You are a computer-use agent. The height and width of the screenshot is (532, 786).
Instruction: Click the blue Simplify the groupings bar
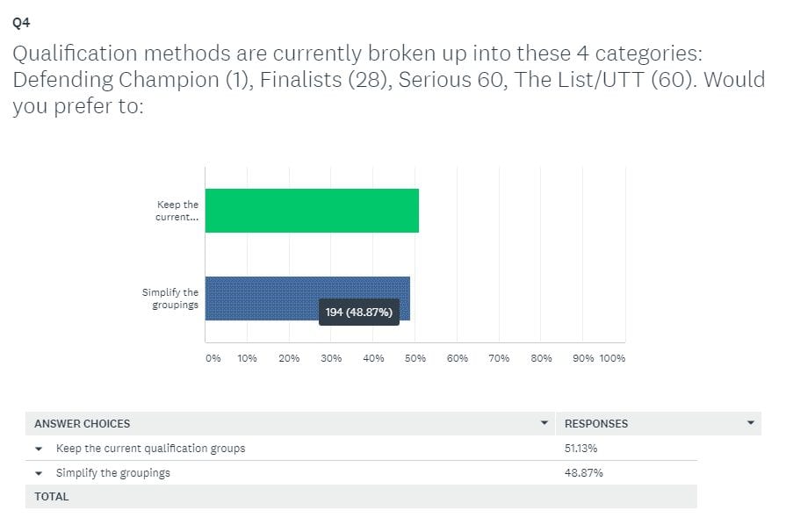(x=307, y=298)
